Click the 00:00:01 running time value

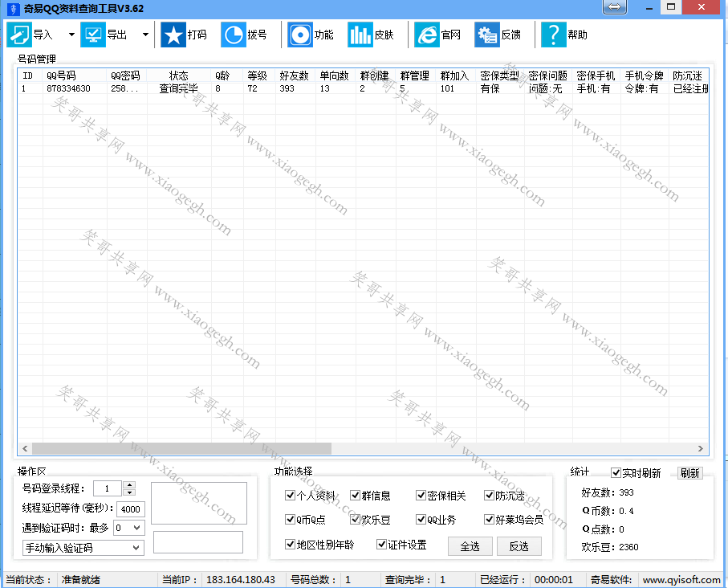(554, 580)
